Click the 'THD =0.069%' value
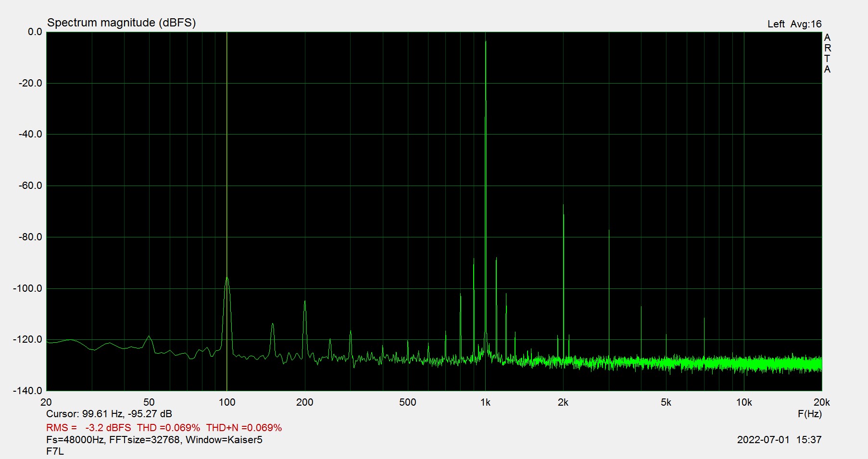This screenshot has height=459, width=868. [168, 428]
